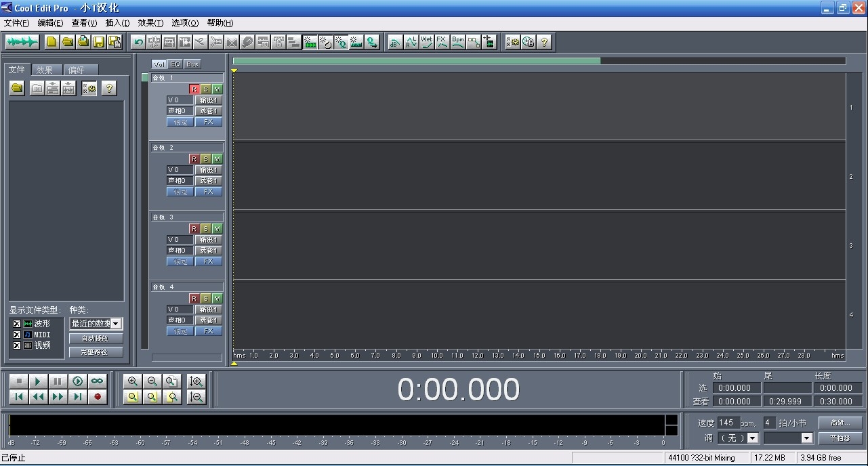Open the 效果 menu in menu bar
The width and height of the screenshot is (868, 466).
coord(150,23)
